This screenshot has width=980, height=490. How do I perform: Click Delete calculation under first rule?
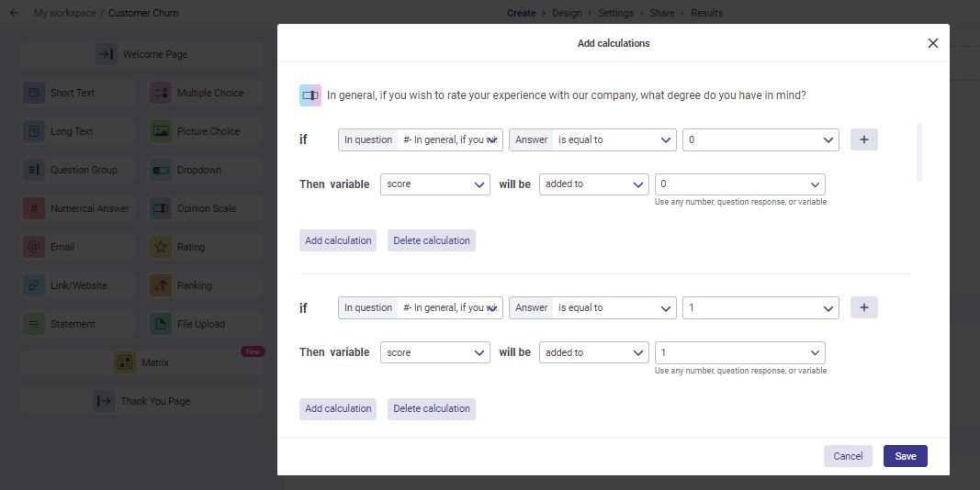432,240
